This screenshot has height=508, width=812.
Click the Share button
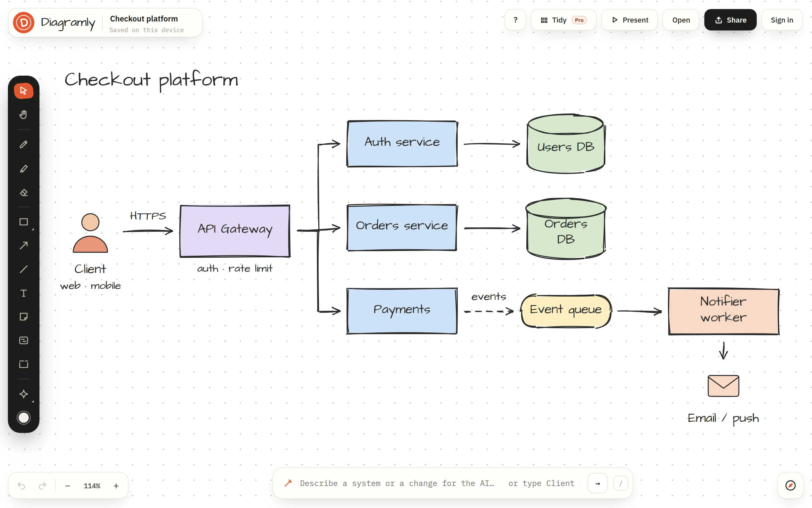click(730, 20)
